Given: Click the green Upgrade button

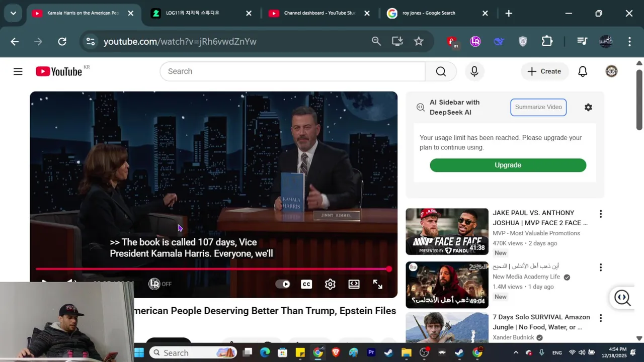Looking at the screenshot, I should [x=508, y=165].
